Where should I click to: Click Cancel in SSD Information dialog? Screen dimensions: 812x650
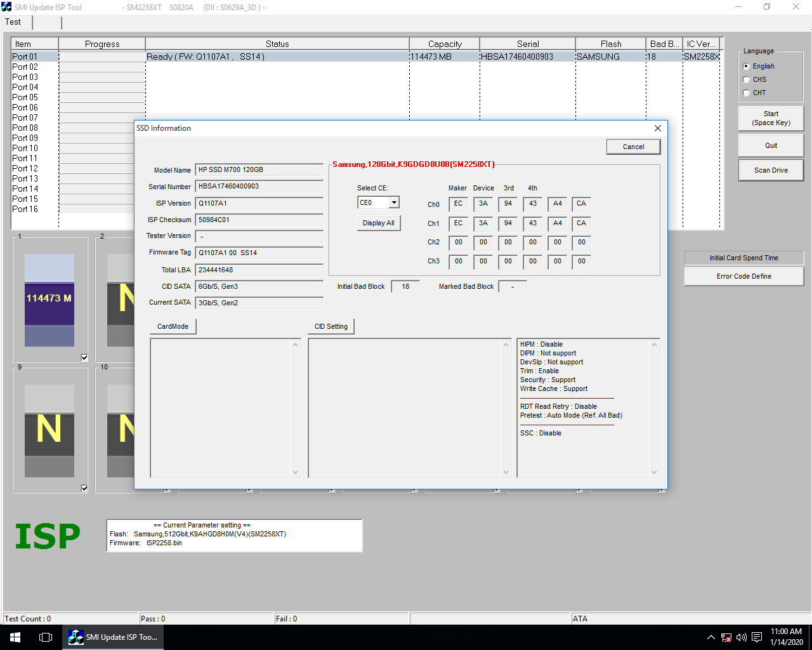coord(633,147)
